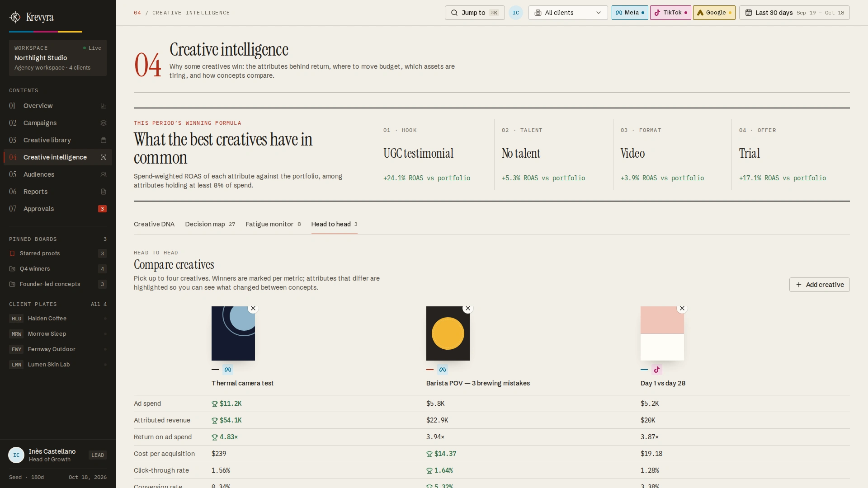
Task: Open Founder-led concepts board
Action: pos(58,284)
